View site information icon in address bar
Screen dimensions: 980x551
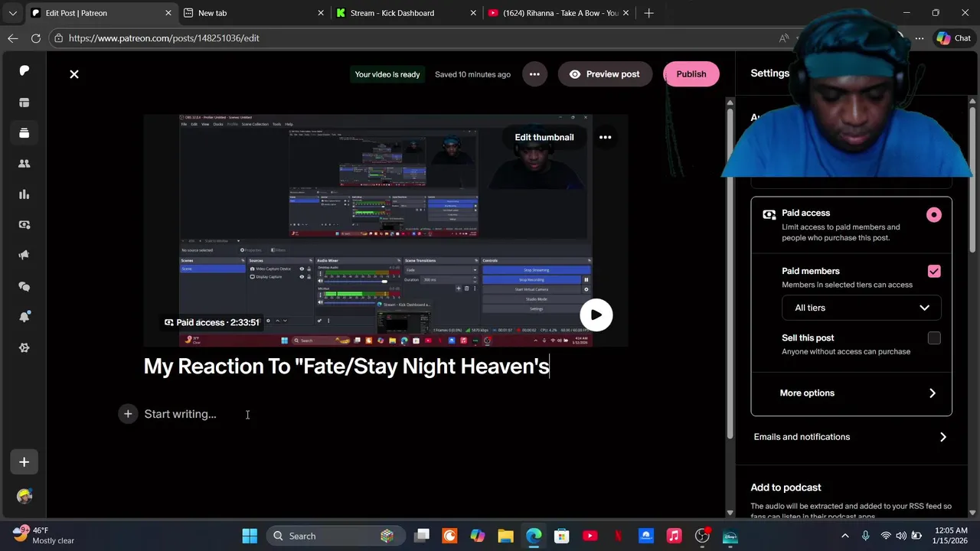pos(59,38)
